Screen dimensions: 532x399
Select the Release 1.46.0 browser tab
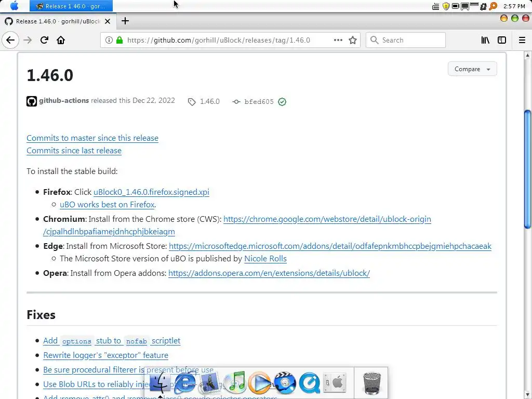pyautogui.click(x=58, y=21)
